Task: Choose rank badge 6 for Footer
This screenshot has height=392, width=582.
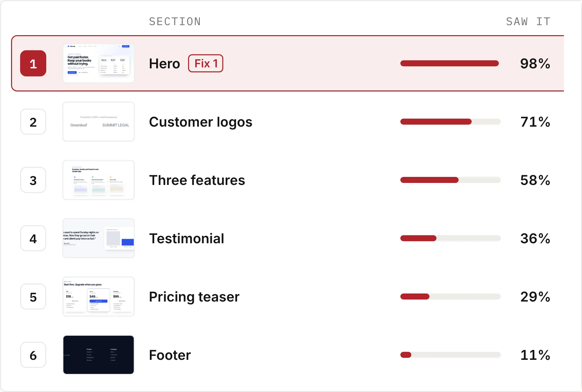Action: click(33, 355)
